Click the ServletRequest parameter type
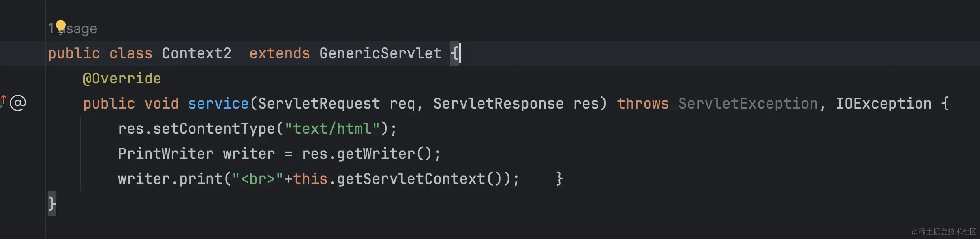Image resolution: width=980 pixels, height=239 pixels. (x=319, y=104)
